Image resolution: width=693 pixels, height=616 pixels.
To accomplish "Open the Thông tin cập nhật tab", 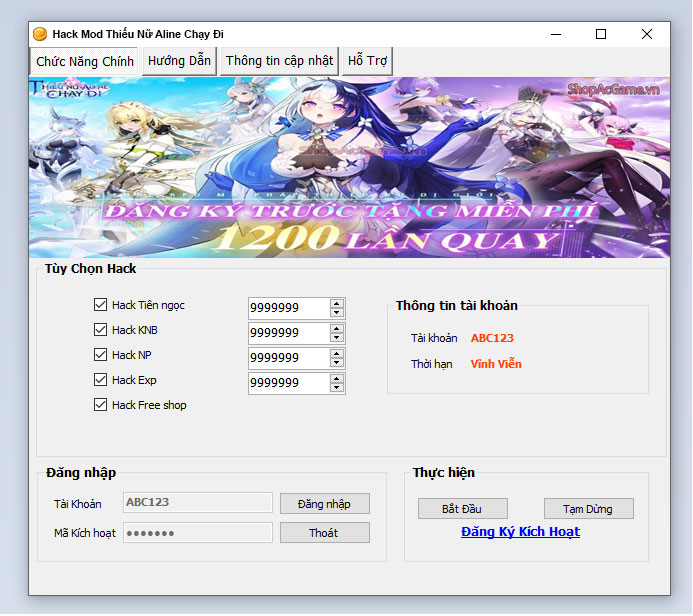I will click(x=279, y=61).
